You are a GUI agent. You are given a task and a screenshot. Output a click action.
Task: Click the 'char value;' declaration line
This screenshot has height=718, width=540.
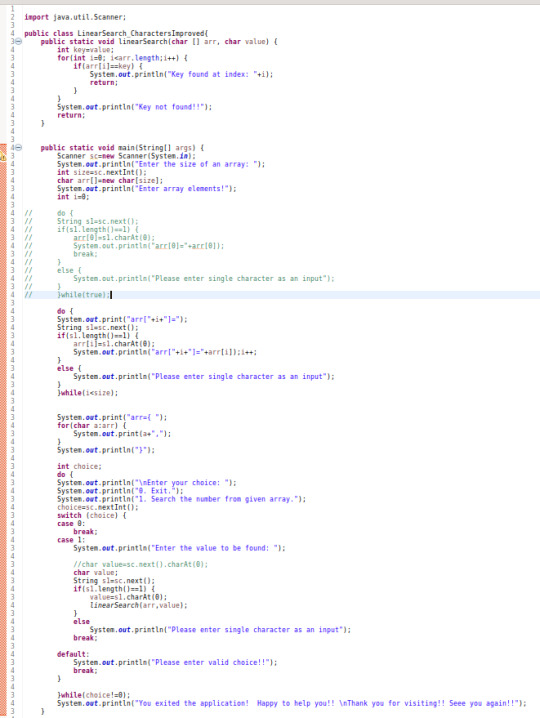(x=96, y=573)
